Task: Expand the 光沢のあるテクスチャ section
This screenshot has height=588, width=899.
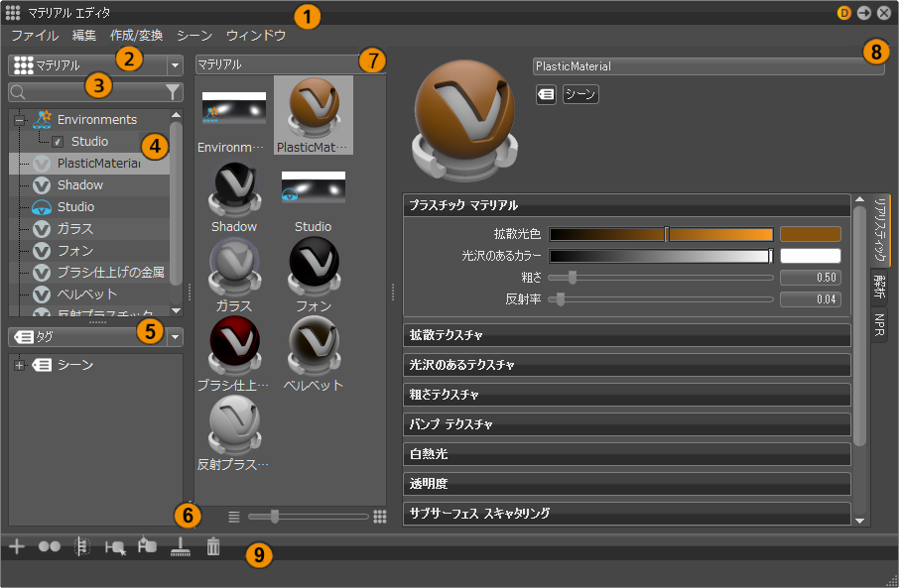Action: 626,365
